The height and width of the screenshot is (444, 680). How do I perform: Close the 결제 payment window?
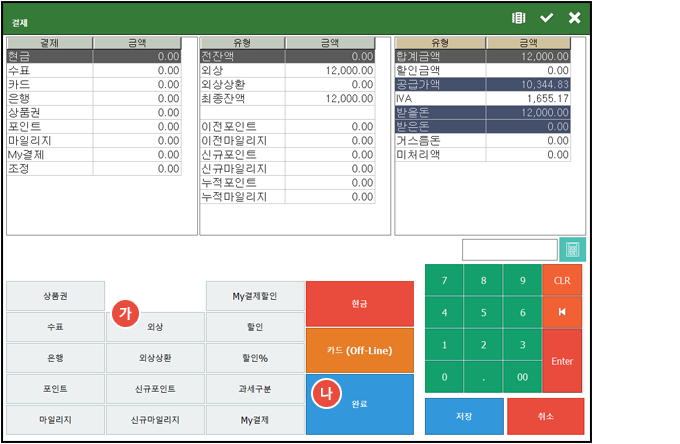[575, 18]
